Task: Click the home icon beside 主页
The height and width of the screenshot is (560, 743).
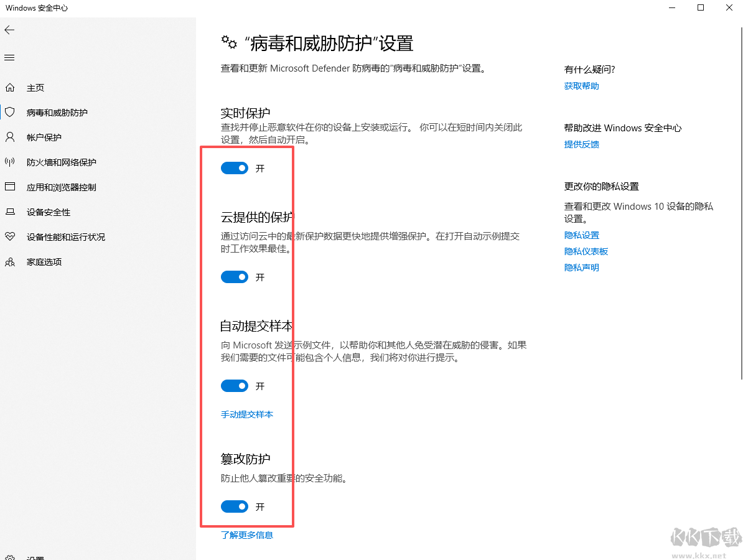Action: coord(10,88)
